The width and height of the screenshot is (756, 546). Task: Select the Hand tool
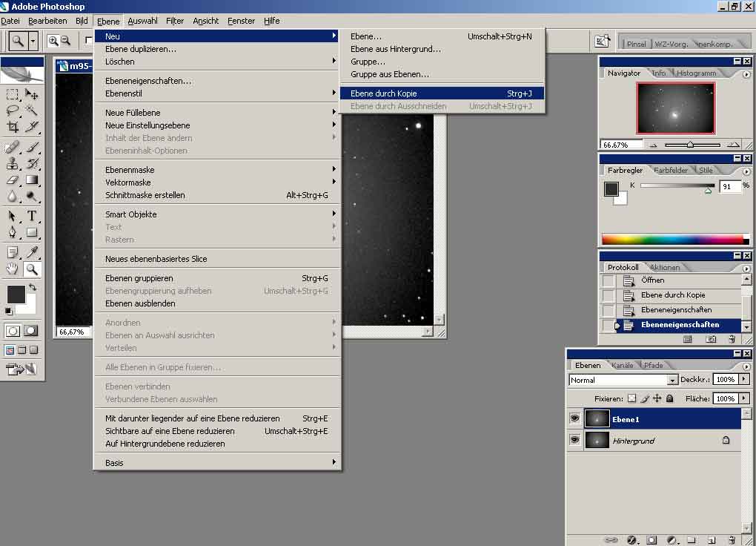(x=13, y=269)
